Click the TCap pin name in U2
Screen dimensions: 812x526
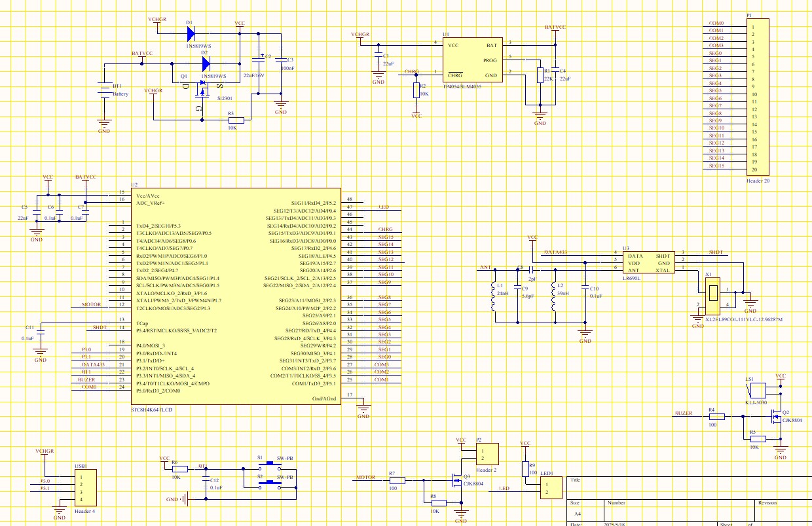(x=142, y=323)
